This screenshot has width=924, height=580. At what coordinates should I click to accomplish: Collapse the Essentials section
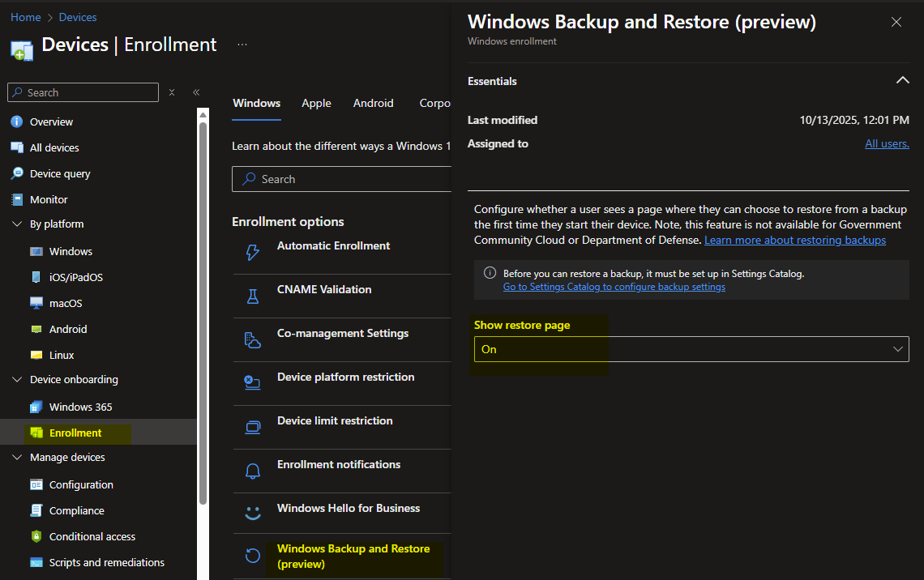(x=901, y=81)
